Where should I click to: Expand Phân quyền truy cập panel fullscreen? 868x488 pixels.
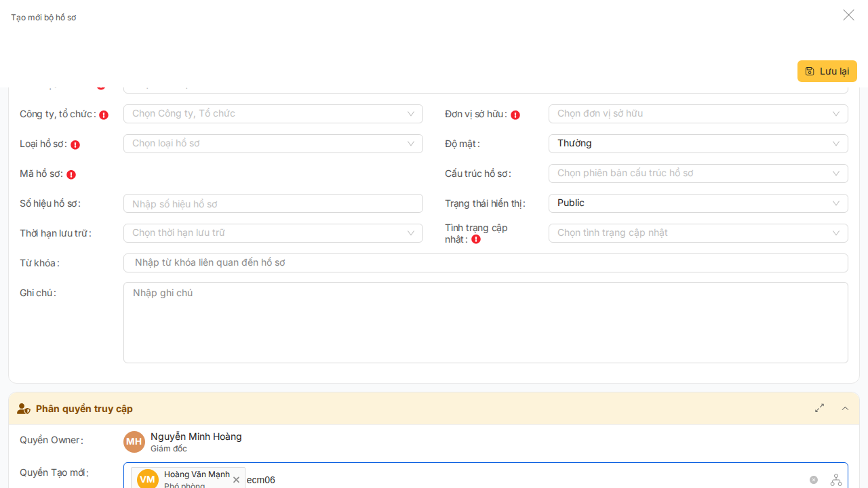pyautogui.click(x=820, y=408)
